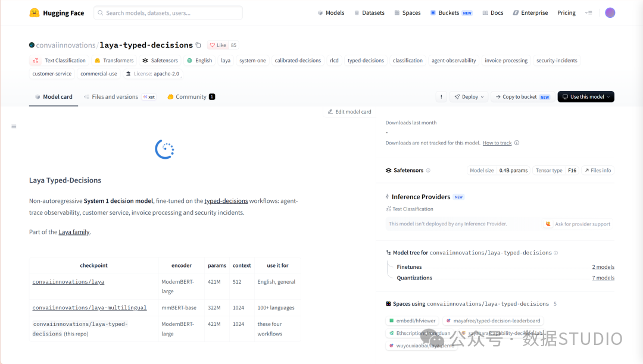Copy model name with the copy icon

198,45
